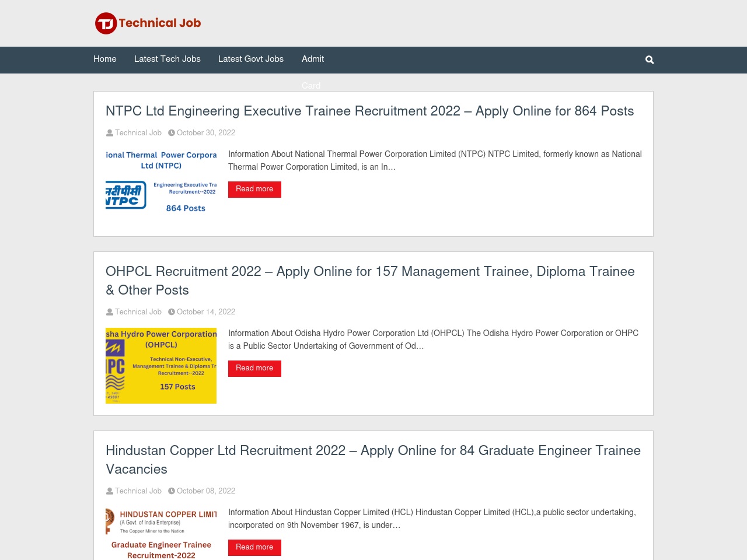Open Hindustan Copper Ltd Recruitment post title
The width and height of the screenshot is (747, 560).
pos(373,460)
